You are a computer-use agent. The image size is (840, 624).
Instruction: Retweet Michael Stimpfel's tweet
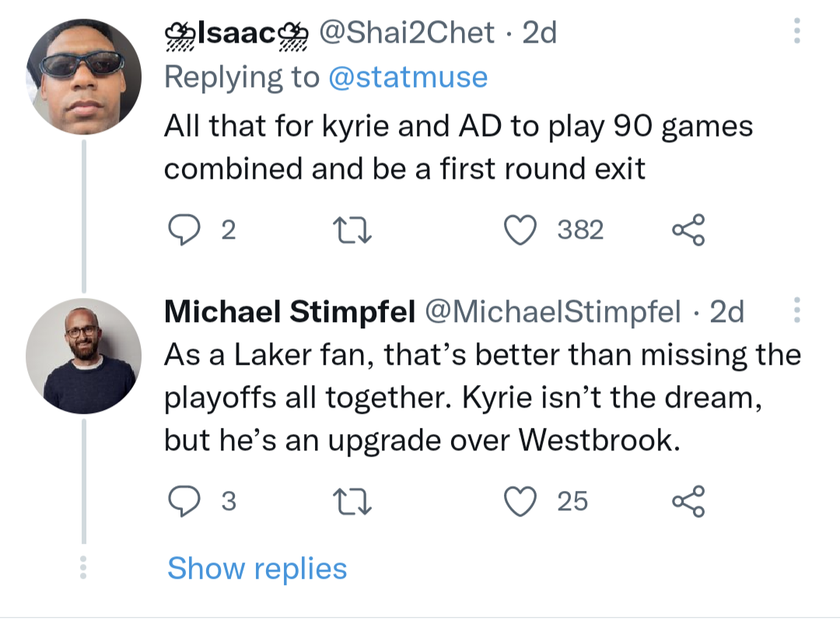click(352, 501)
